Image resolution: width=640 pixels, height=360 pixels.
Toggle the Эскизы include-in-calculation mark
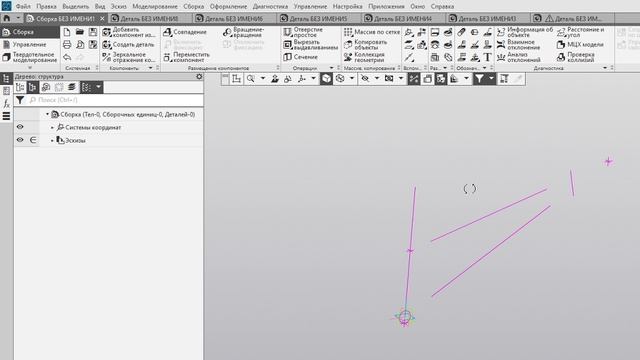point(33,140)
